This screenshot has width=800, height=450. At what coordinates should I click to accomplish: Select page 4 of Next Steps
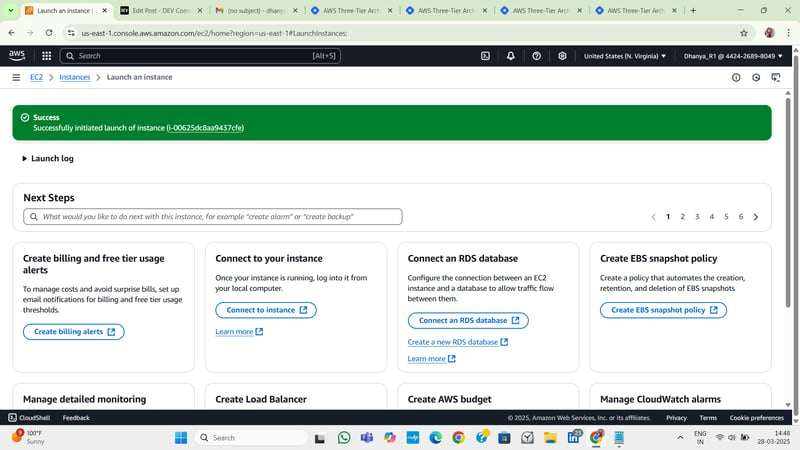tap(711, 217)
